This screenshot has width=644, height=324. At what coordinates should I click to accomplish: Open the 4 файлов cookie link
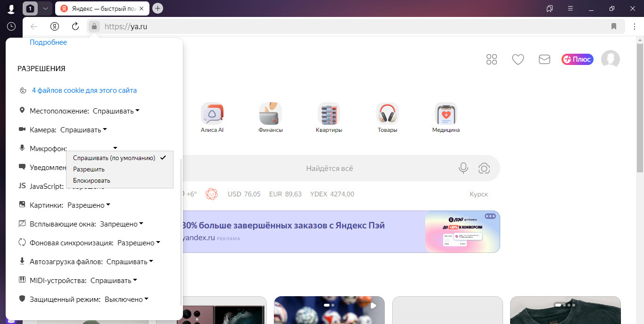coord(84,90)
